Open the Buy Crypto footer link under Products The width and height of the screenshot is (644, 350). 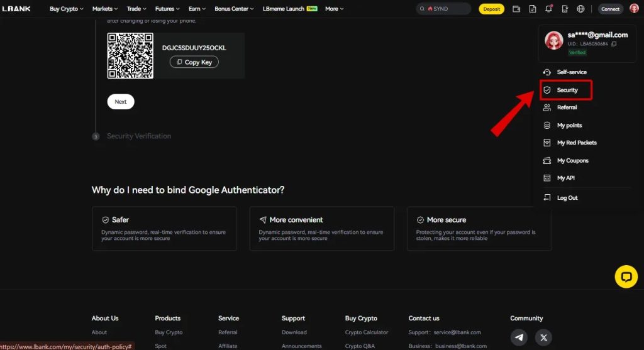[169, 332]
